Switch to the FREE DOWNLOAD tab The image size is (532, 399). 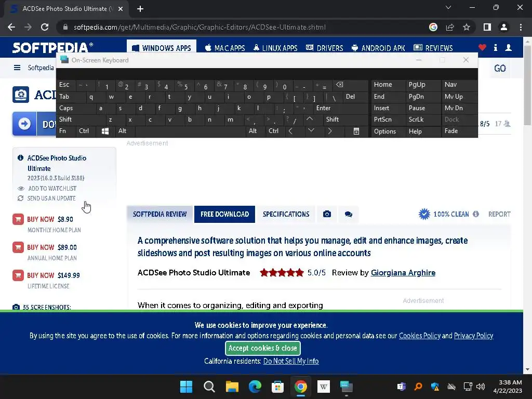pyautogui.click(x=224, y=214)
